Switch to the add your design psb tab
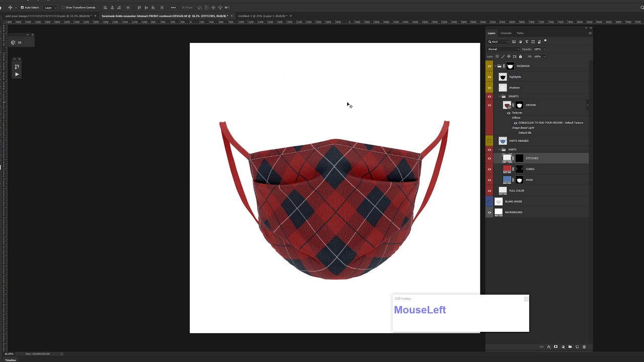644x362 pixels. tap(48, 16)
